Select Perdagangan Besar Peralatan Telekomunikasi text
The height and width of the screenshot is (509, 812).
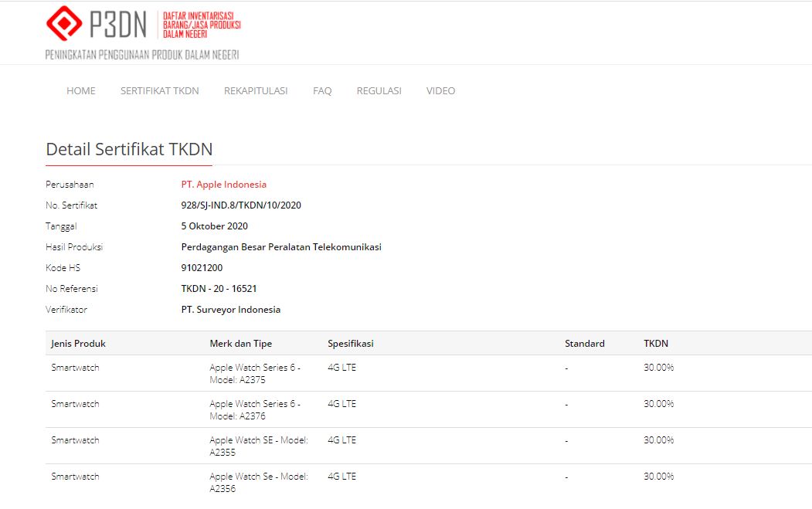point(281,247)
